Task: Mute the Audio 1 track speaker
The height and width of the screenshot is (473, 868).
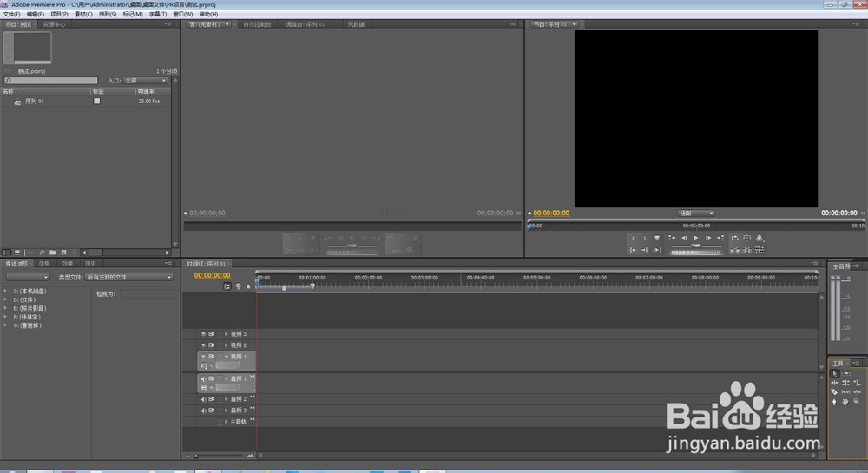Action: [203, 379]
